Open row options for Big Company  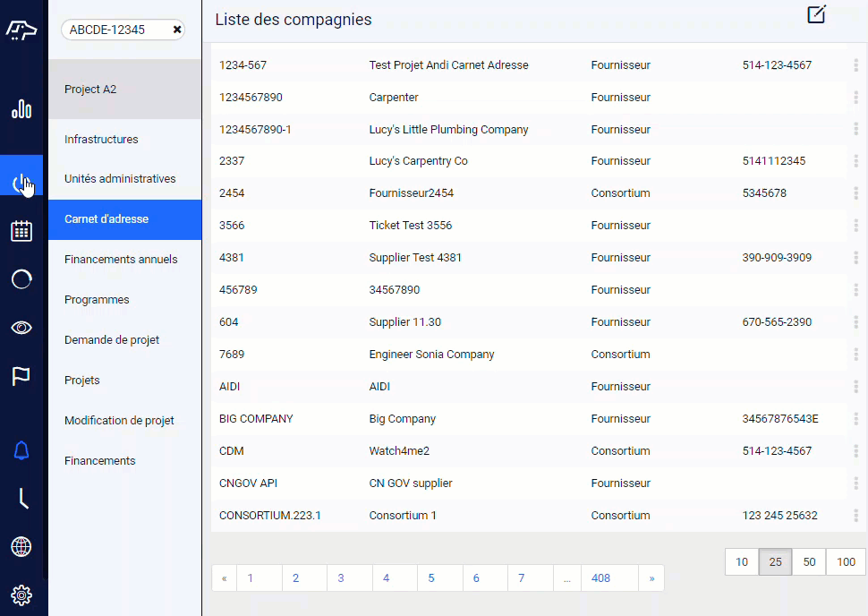click(x=855, y=418)
